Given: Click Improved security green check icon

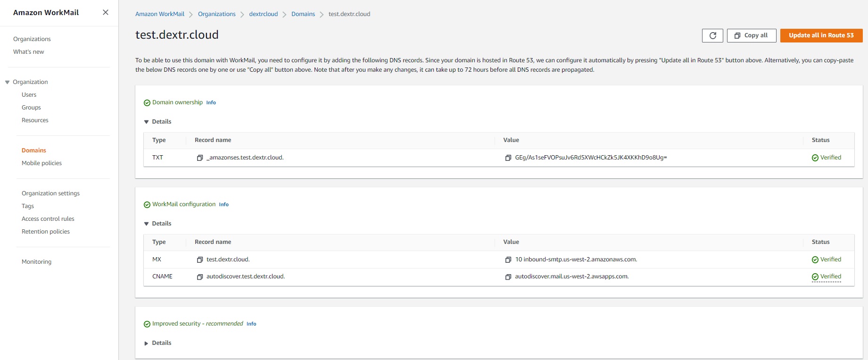Looking at the screenshot, I should pyautogui.click(x=147, y=324).
